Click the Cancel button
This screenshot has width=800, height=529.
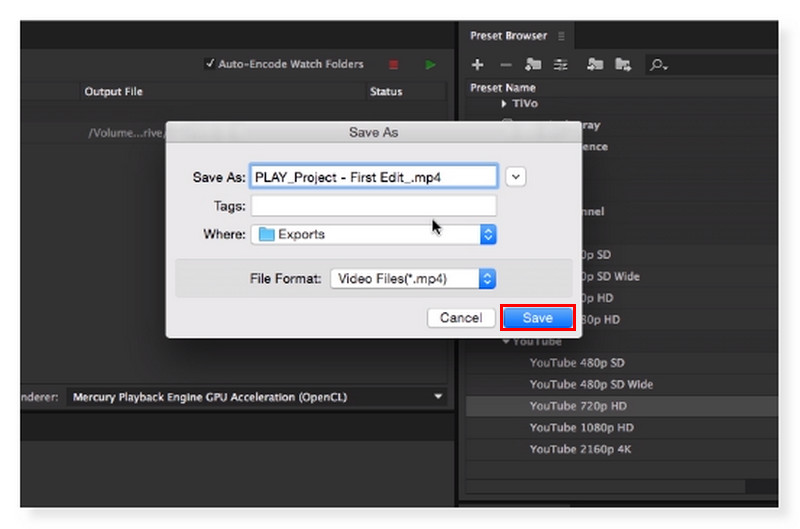pyautogui.click(x=461, y=318)
